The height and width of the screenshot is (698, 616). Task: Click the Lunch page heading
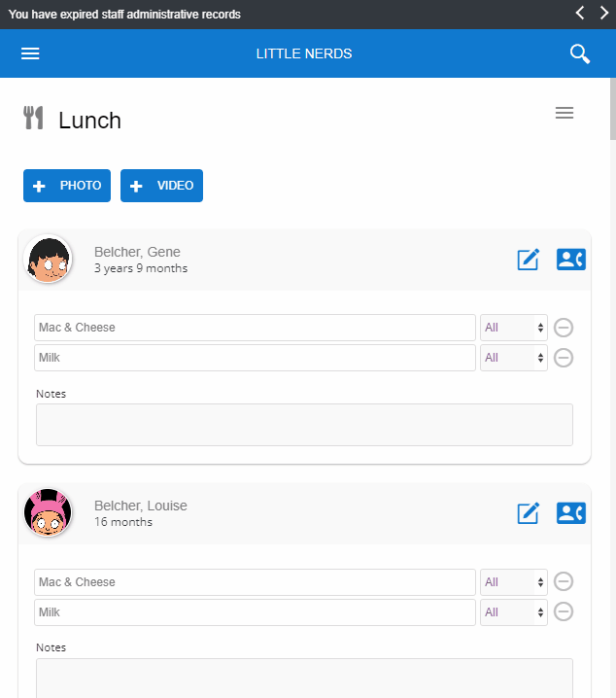tap(89, 121)
